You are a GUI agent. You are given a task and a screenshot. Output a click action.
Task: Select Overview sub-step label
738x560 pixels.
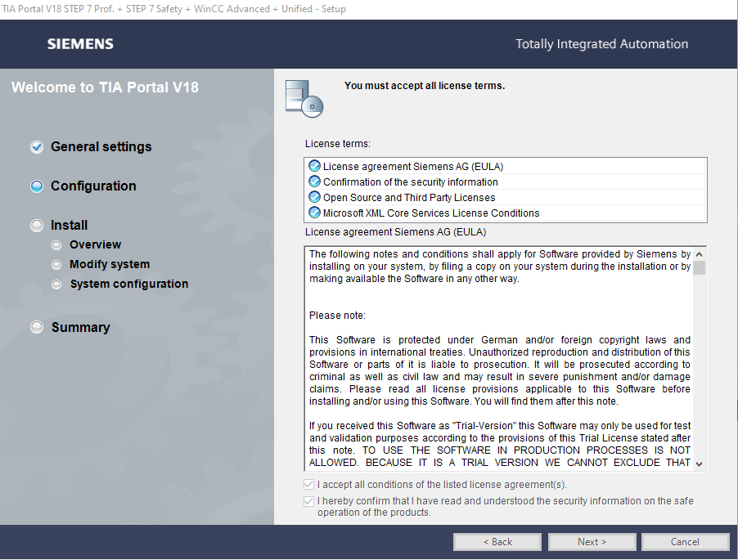click(x=95, y=244)
